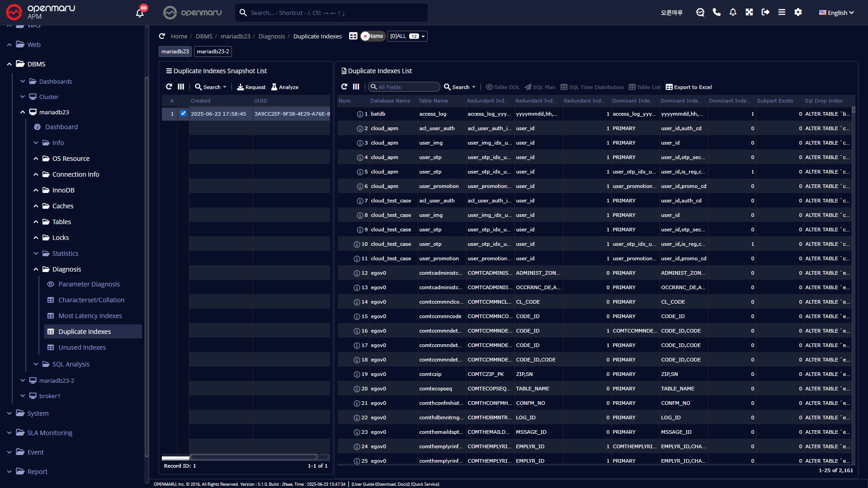Refresh the Duplicate Indexes Snapshot List
The height and width of the screenshot is (488, 868).
(x=169, y=87)
